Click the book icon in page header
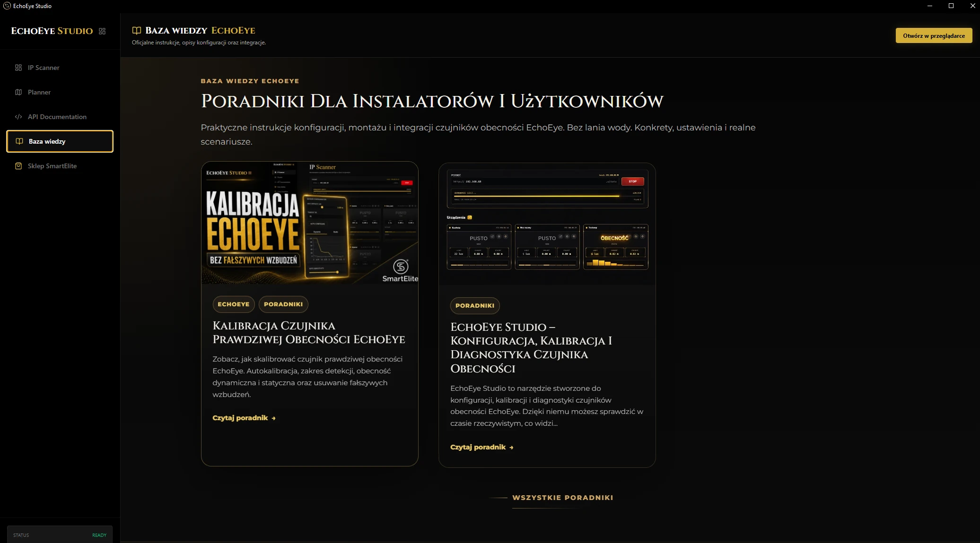 (137, 31)
